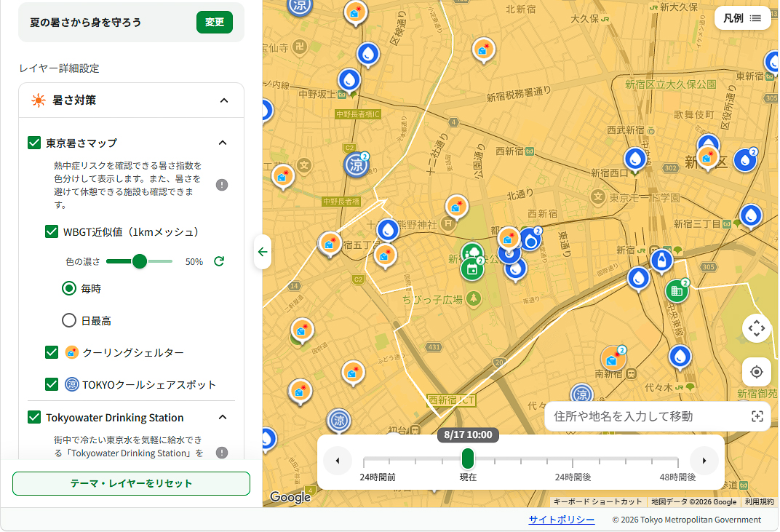Toggle fullscreen map view icon
This screenshot has width=780, height=532.
(x=757, y=328)
